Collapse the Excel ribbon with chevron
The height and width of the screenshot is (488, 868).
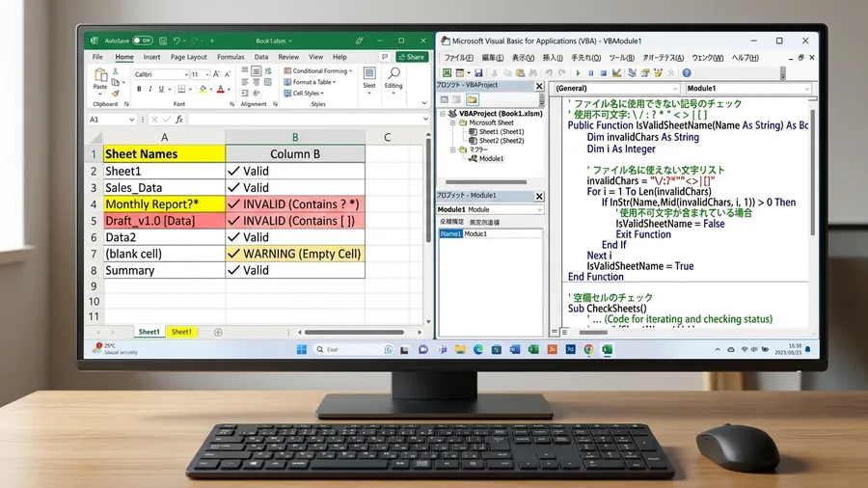pyautogui.click(x=424, y=103)
